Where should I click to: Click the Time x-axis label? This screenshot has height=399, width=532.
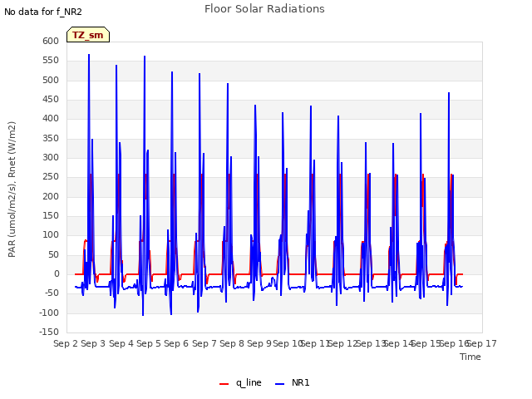470,357
